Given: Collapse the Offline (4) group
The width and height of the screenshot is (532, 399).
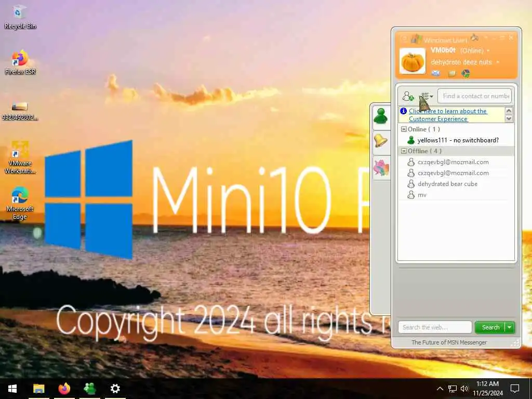Looking at the screenshot, I should (x=404, y=151).
